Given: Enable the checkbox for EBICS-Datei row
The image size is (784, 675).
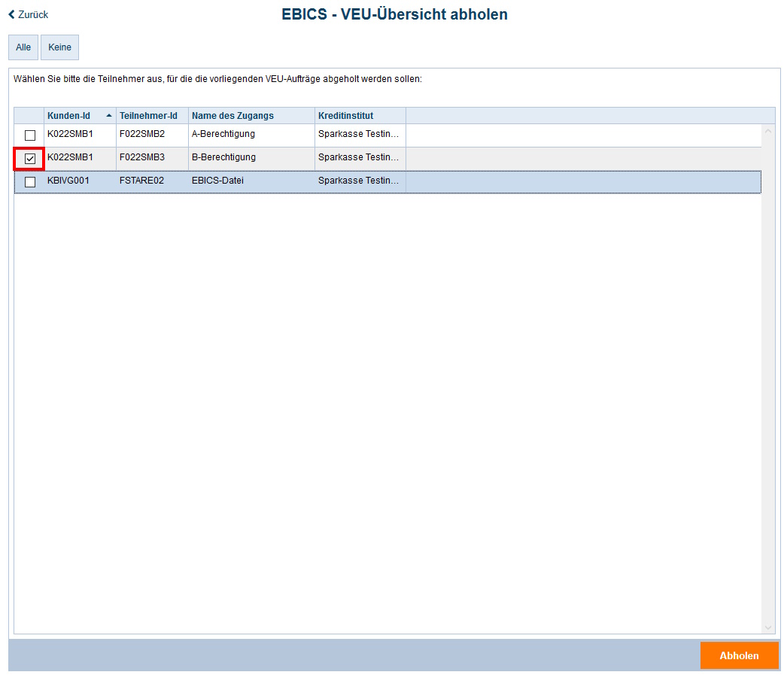Looking at the screenshot, I should pos(30,182).
